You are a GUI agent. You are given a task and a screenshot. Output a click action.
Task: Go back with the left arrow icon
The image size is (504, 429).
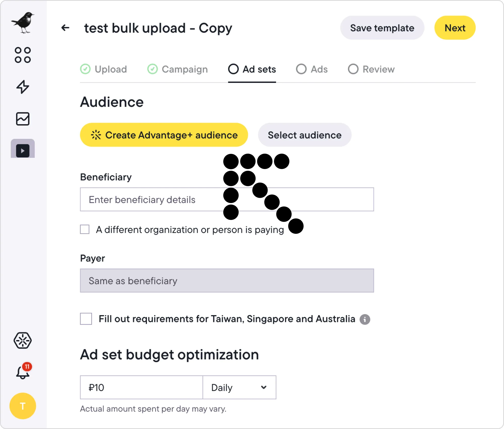click(65, 28)
